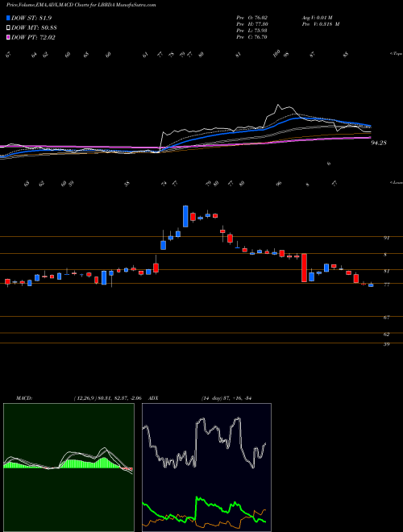Click the 67 price level label

(x=386, y=318)
